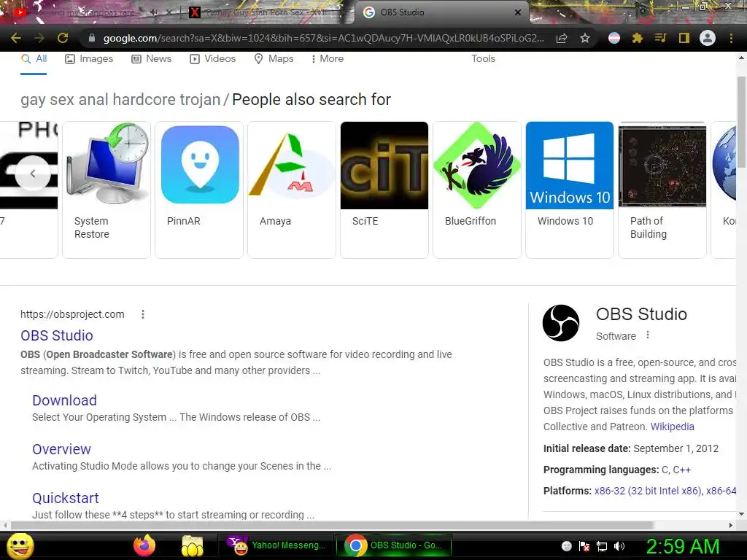Open the Chrome profile avatar
The width and height of the screenshot is (747, 560).
tap(708, 38)
